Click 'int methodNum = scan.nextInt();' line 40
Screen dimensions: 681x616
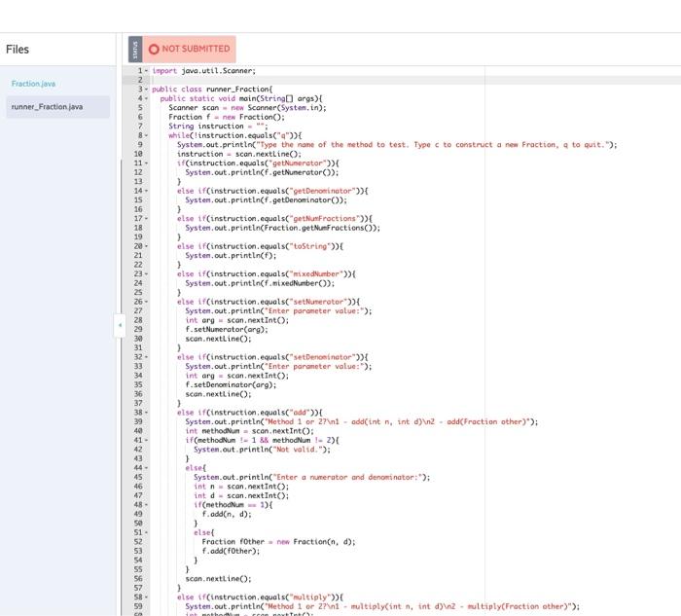(249, 431)
